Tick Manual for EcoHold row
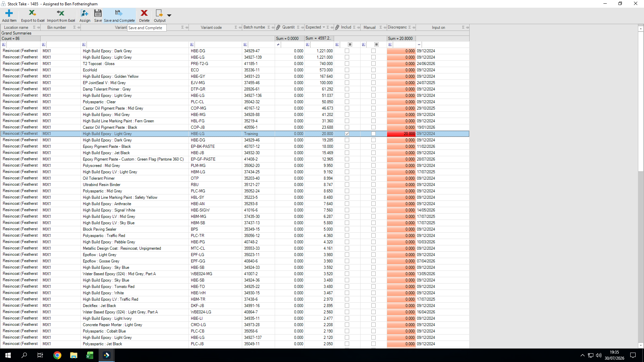This screenshot has height=362, width=644. pos(374,70)
